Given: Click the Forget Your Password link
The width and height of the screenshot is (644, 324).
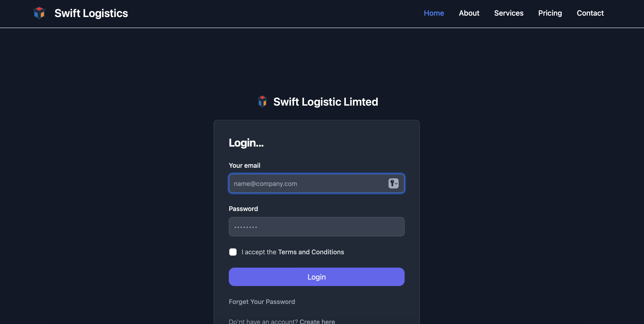Looking at the screenshot, I should click(262, 302).
